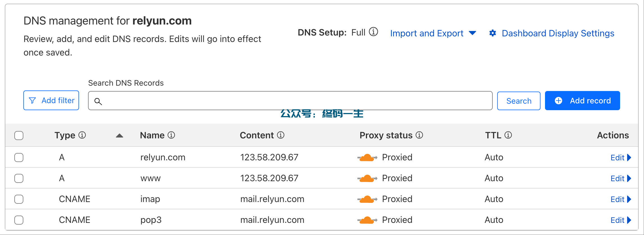Click the info icon beside TTL header
644x235 pixels.
[508, 135]
